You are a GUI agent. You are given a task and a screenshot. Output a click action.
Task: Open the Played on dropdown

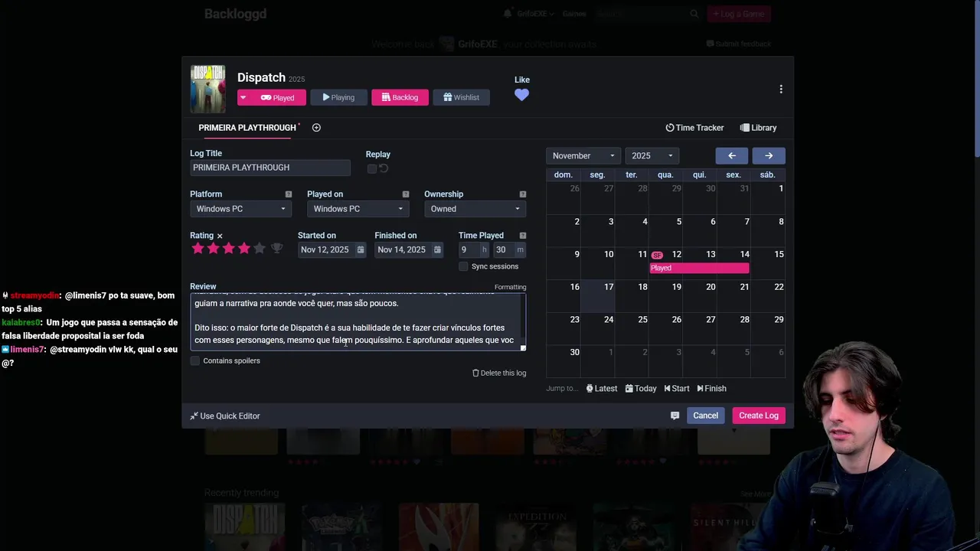(358, 209)
